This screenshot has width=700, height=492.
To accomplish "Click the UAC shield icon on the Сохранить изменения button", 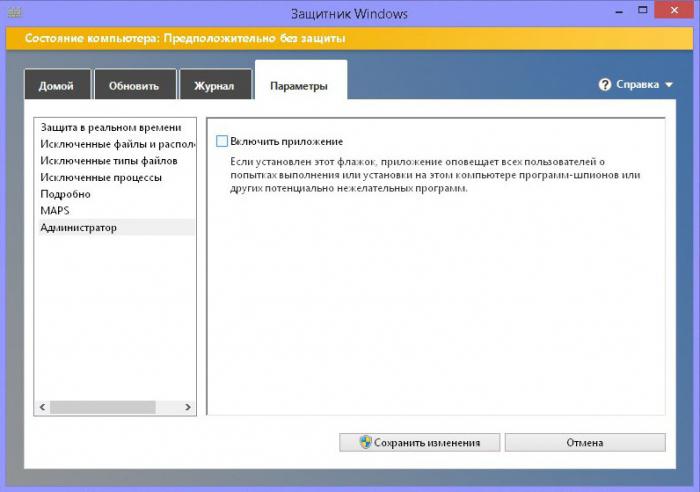I will (366, 442).
